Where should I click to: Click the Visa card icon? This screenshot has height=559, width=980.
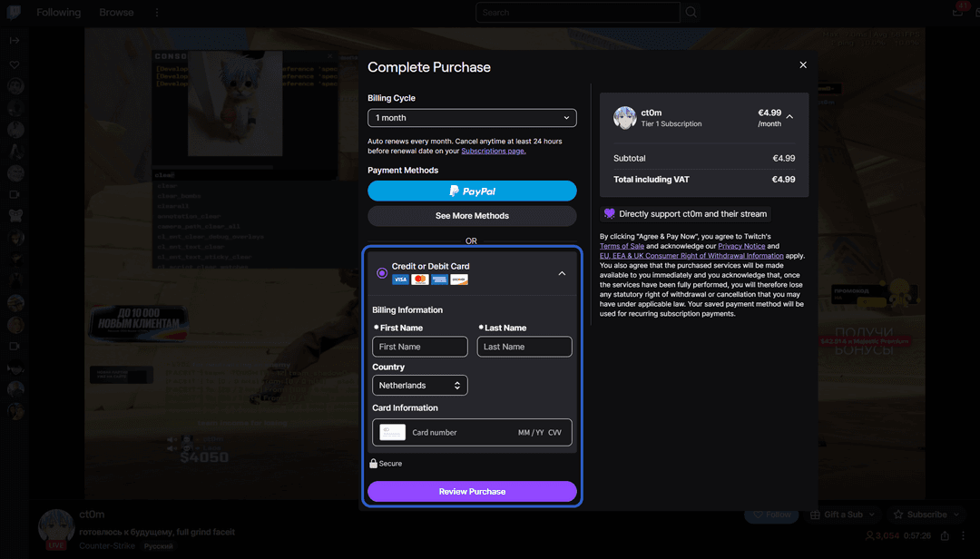[x=401, y=279]
